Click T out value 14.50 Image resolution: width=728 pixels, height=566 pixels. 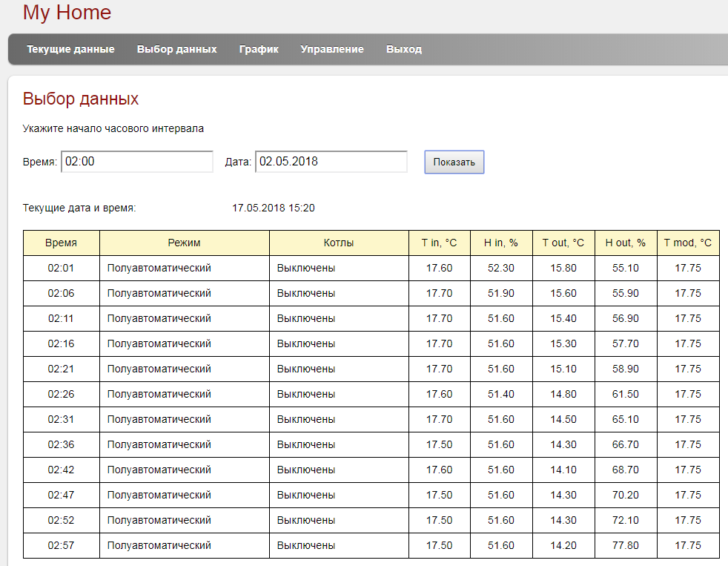tap(563, 419)
